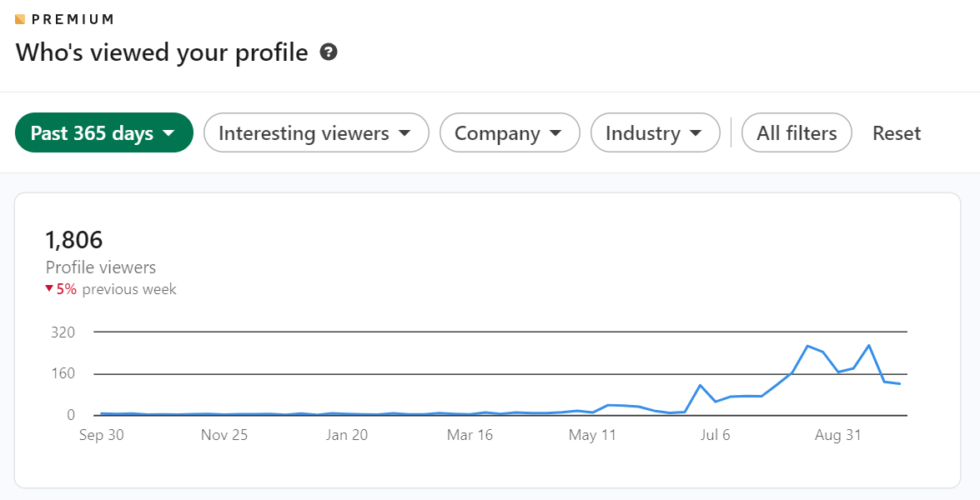980x500 pixels.
Task: Click the red downward trend triangle
Action: coord(49,289)
